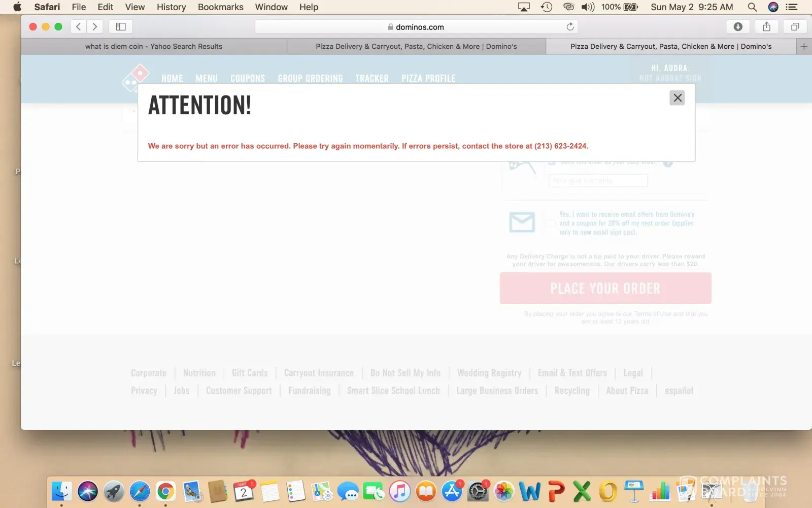Open the Window menu
Image resolution: width=812 pixels, height=508 pixels.
[272, 7]
